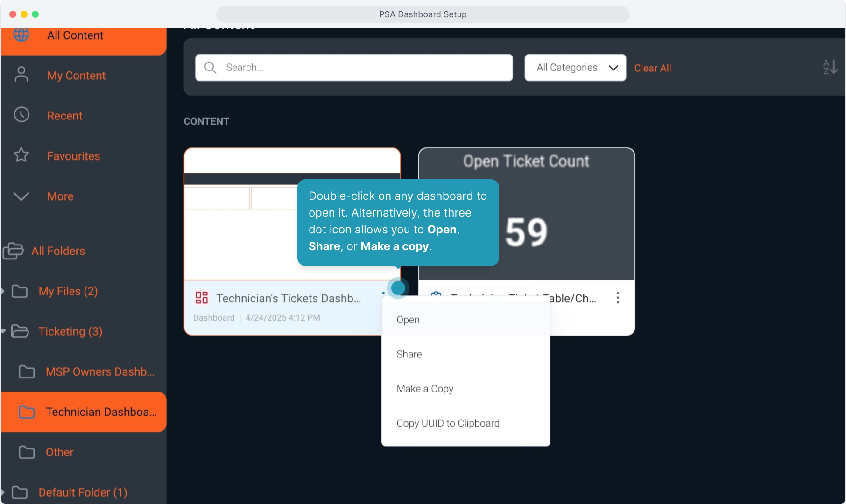The width and height of the screenshot is (846, 504).
Task: Expand the More section chevron
Action: click(x=21, y=196)
